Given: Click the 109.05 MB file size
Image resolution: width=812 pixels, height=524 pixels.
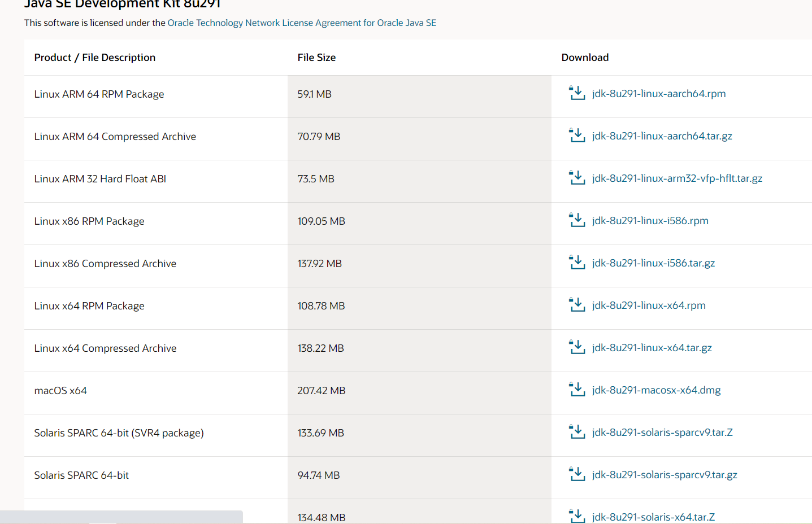Looking at the screenshot, I should pyautogui.click(x=321, y=221).
